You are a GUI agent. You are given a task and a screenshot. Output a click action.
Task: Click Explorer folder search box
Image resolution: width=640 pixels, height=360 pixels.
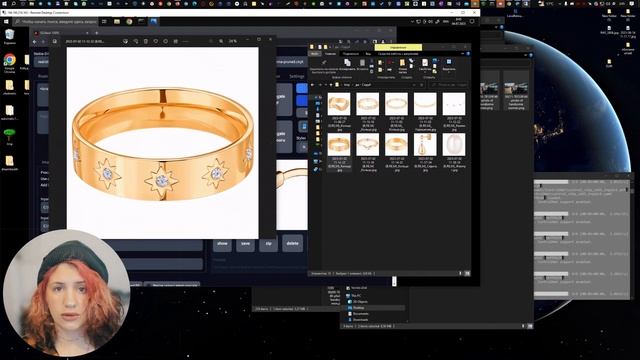click(449, 85)
